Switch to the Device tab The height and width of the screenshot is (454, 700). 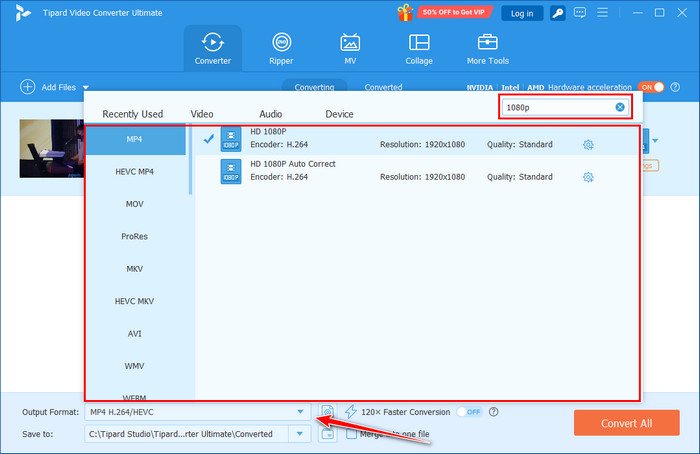pyautogui.click(x=339, y=114)
